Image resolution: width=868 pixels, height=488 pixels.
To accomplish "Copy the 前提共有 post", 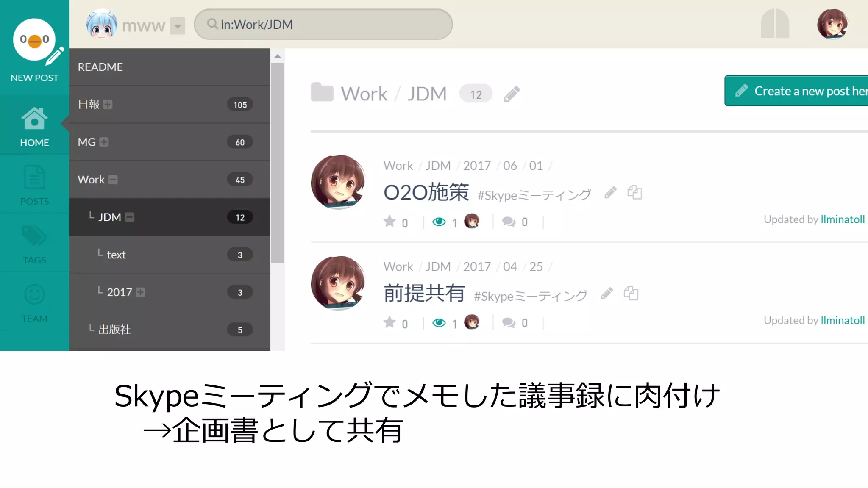I will tap(631, 293).
